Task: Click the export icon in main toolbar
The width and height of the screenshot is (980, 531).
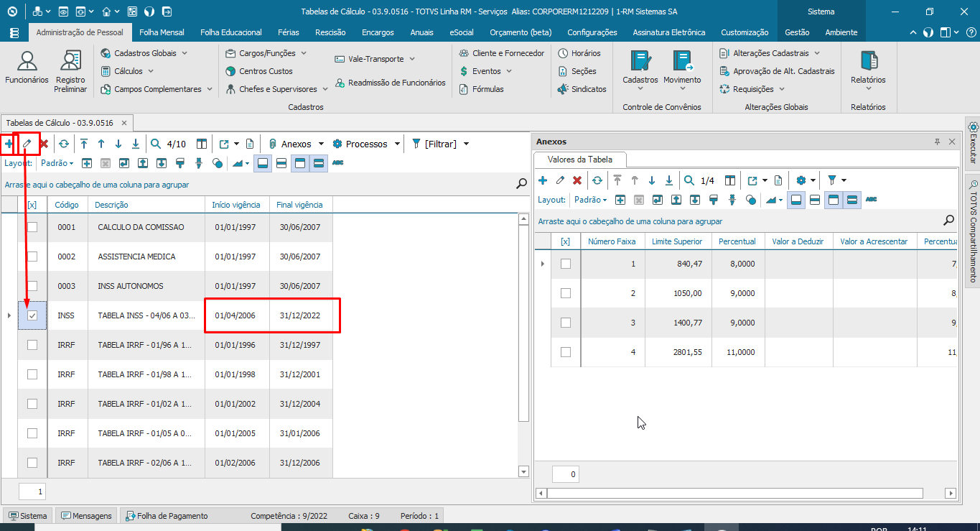Action: (224, 144)
